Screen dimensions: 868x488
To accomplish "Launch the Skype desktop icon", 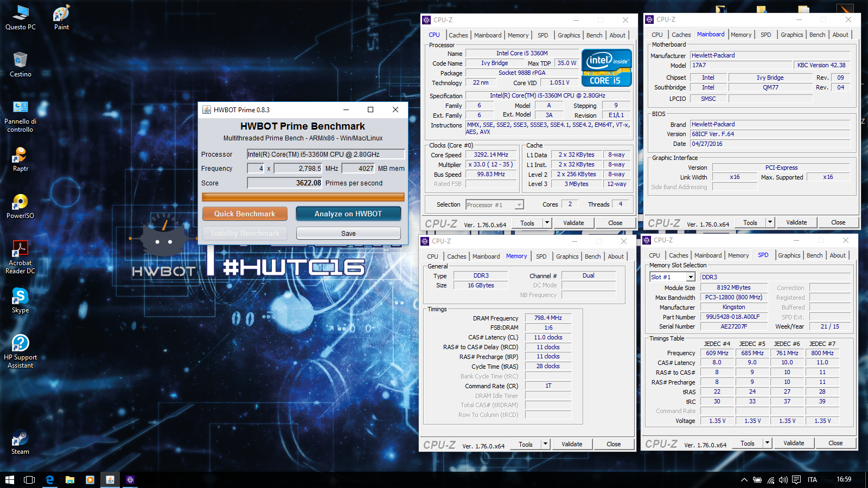I will coord(21,301).
